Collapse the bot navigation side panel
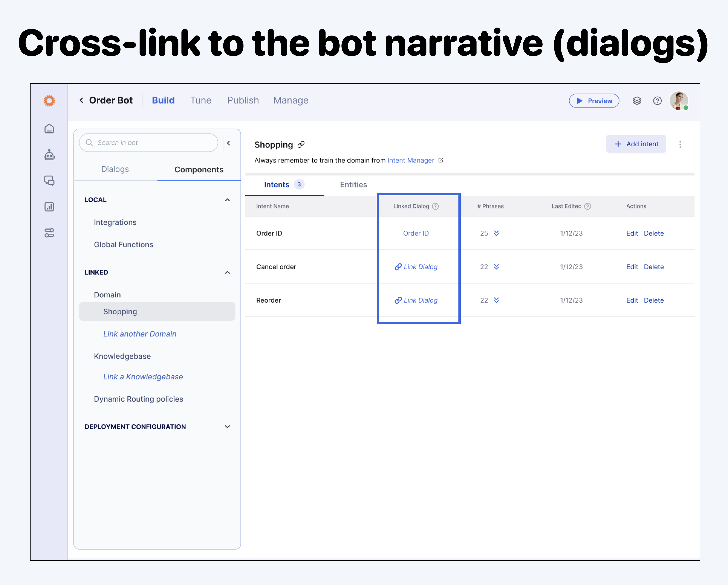The height and width of the screenshot is (585, 728). coord(229,143)
